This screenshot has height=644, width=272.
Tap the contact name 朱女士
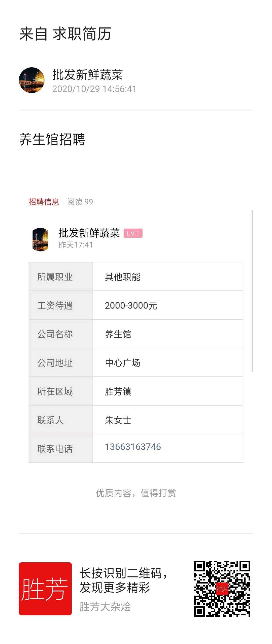coord(118,420)
